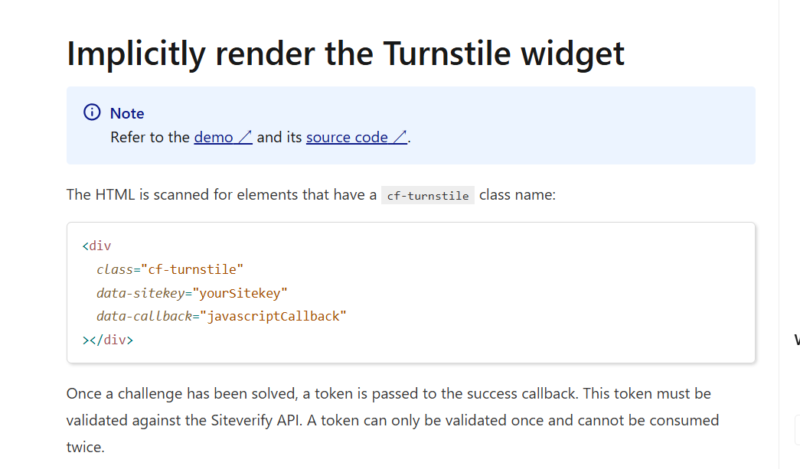800x469 pixels.
Task: Click the data-sitekey="yourSitekey" code line
Action: click(x=192, y=292)
